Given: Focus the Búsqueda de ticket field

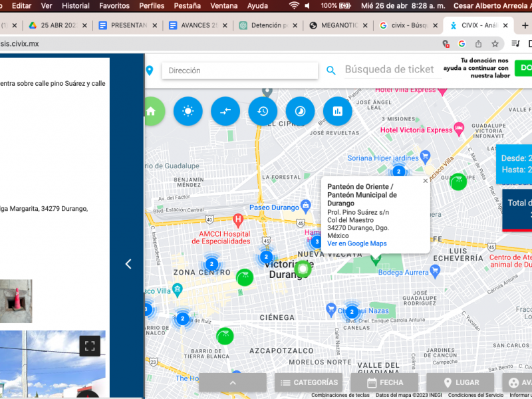Looking at the screenshot, I should point(393,70).
